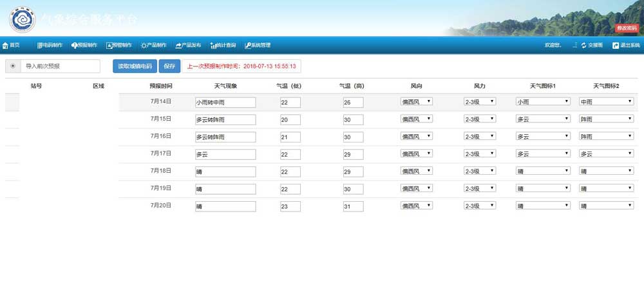Screen dimensions: 644x296
Task: Click the 预警制作 warning icon
Action: point(109,46)
